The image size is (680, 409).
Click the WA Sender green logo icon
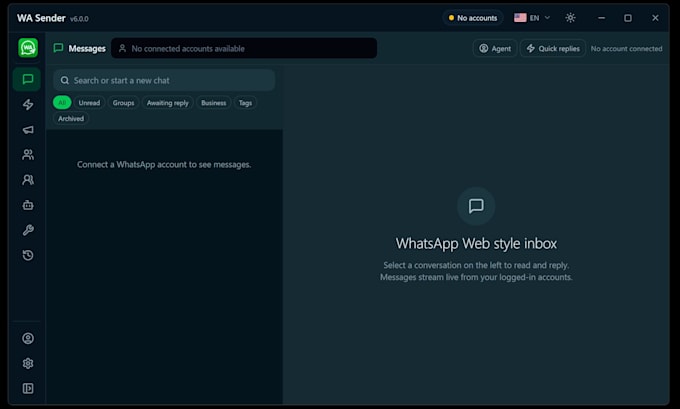click(x=28, y=48)
